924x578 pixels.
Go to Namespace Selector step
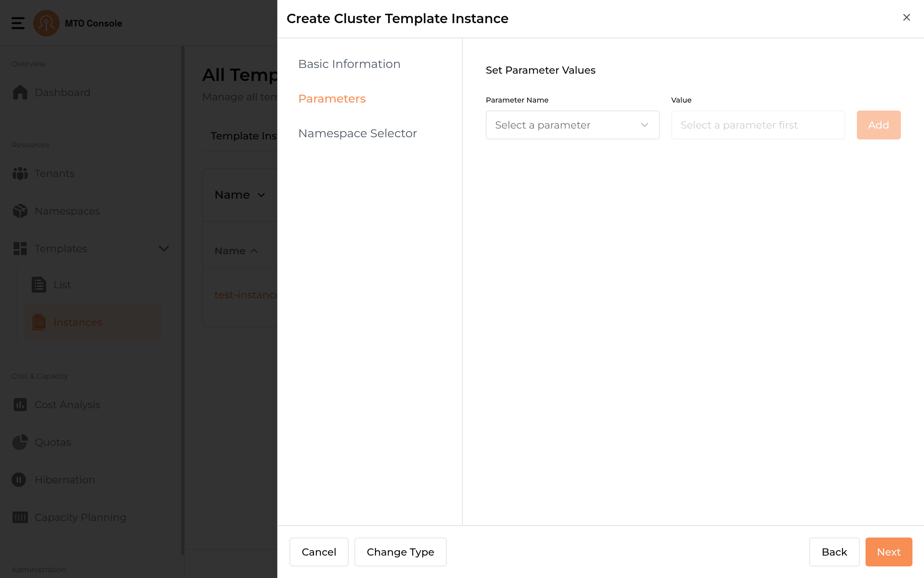pyautogui.click(x=357, y=133)
